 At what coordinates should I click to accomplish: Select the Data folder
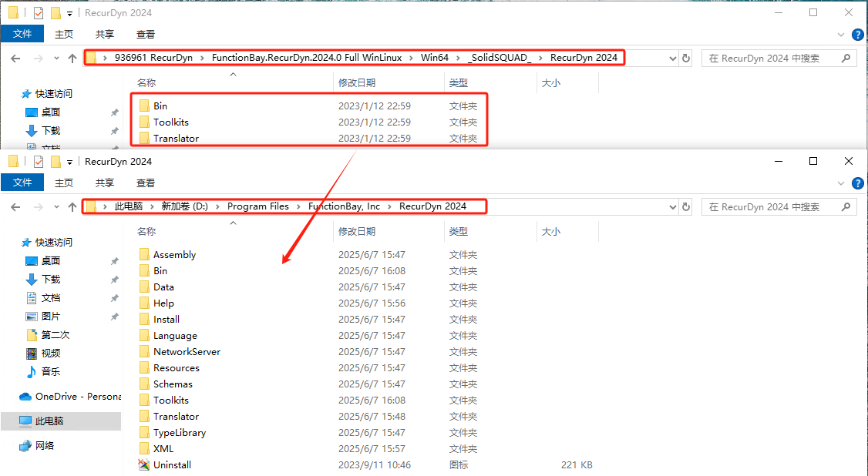(163, 287)
